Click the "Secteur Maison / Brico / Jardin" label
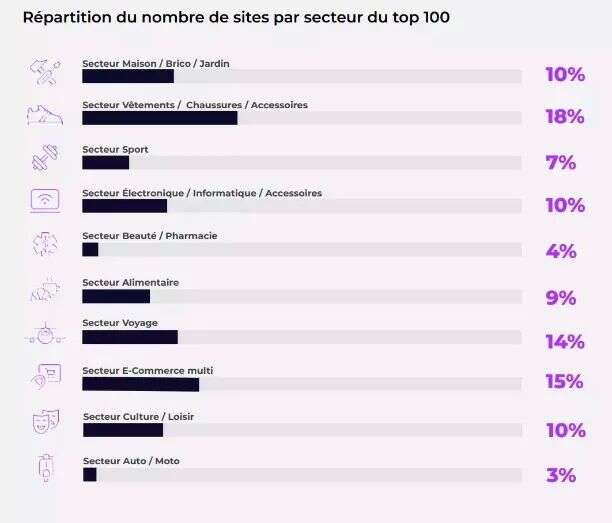 pos(156,63)
